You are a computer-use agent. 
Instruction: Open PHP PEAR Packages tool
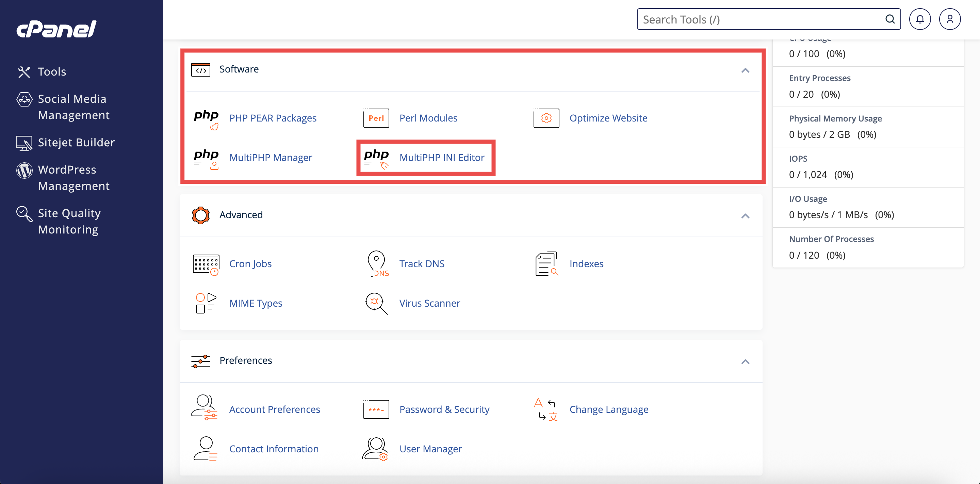tap(273, 118)
